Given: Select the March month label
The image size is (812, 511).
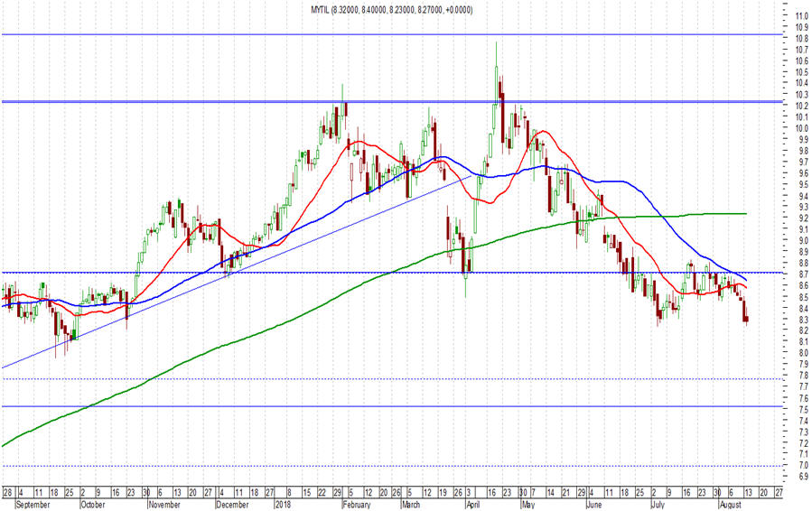Looking at the screenshot, I should coord(411,505).
